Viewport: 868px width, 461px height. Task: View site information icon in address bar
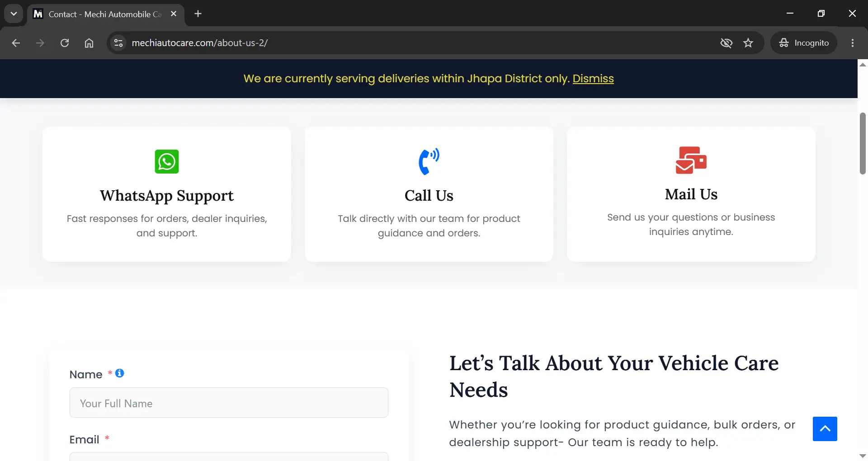pyautogui.click(x=118, y=43)
